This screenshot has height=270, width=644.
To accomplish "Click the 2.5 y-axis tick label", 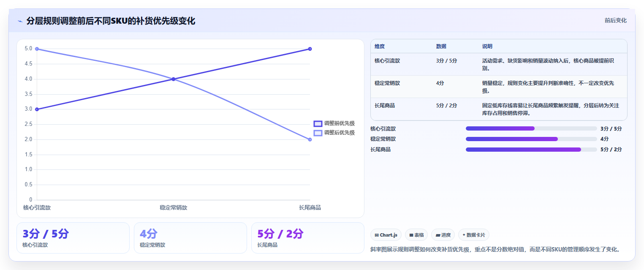I will (28, 124).
